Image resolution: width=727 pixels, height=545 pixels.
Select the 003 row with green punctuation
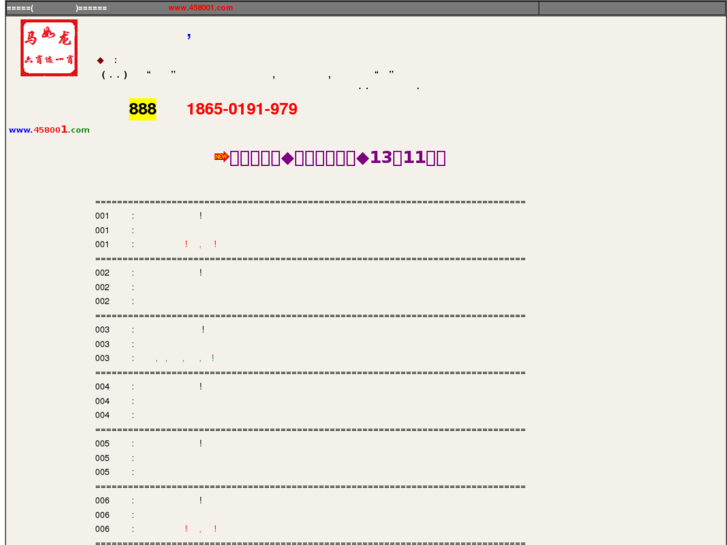pos(155,358)
